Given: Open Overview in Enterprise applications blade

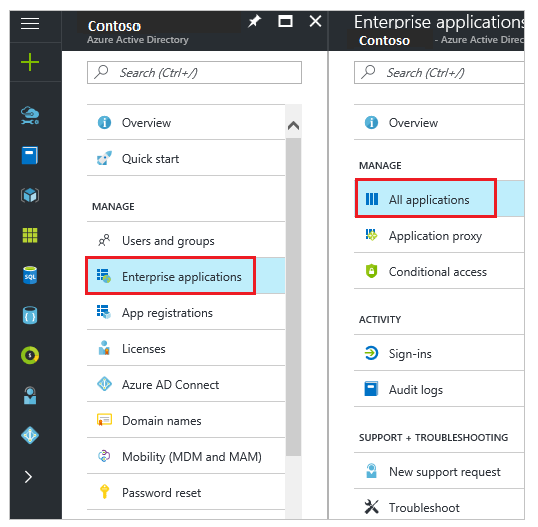Looking at the screenshot, I should click(x=439, y=122).
